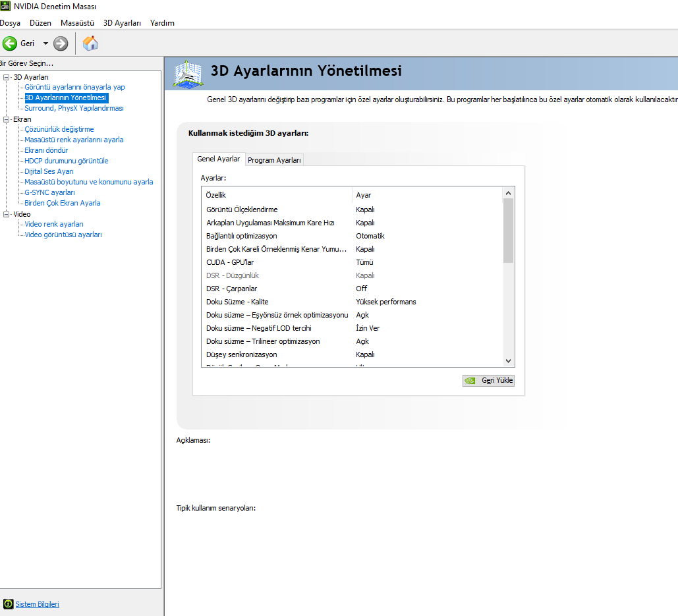Click the gray Forward arrow icon

point(61,43)
